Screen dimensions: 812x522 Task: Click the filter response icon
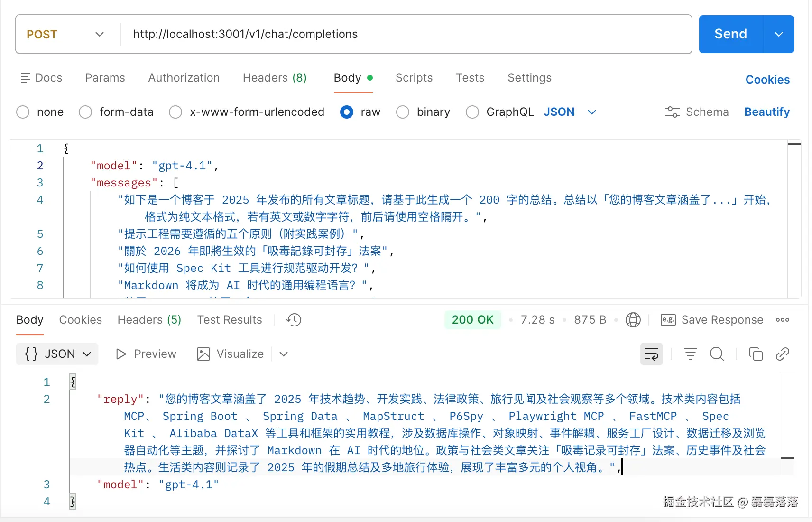pyautogui.click(x=690, y=354)
